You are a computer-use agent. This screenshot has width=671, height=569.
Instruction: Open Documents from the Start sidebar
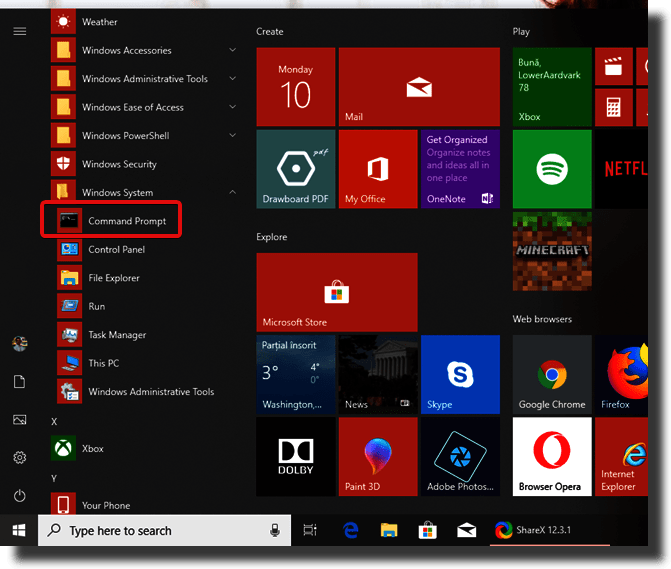pyautogui.click(x=20, y=382)
